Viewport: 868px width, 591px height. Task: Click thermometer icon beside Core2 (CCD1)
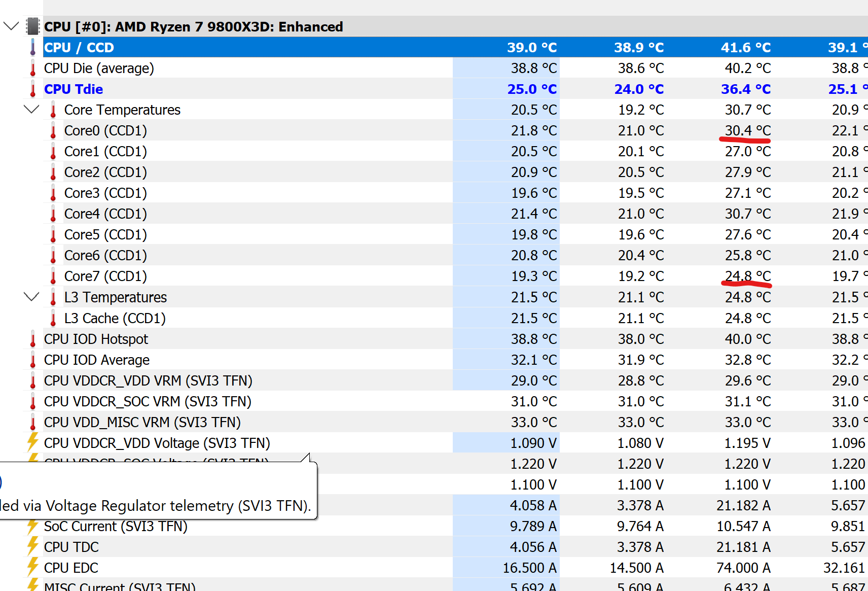(53, 172)
